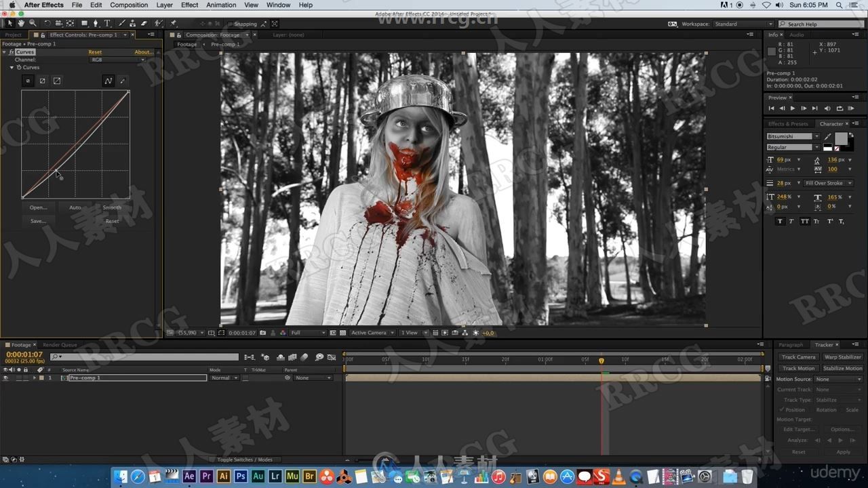Enable the Snapping checkbox

230,24
